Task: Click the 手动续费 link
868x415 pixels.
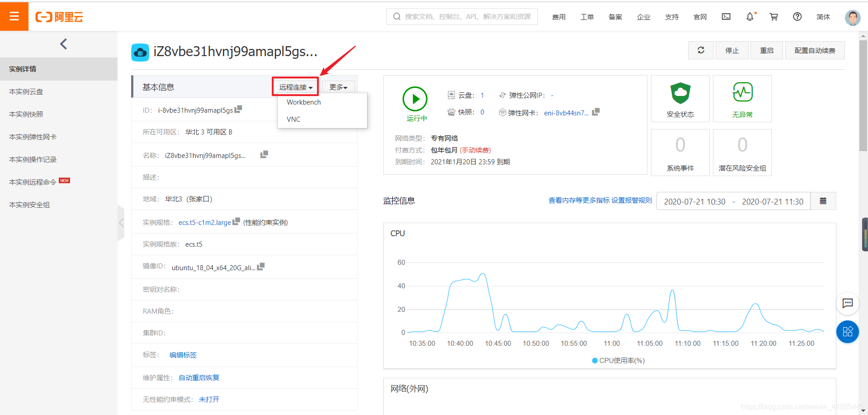Action: (475, 150)
